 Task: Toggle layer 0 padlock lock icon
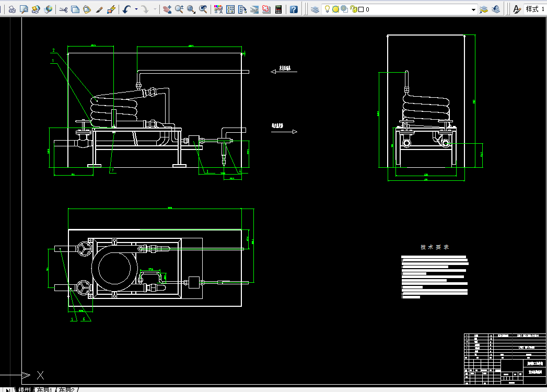tap(353, 9)
